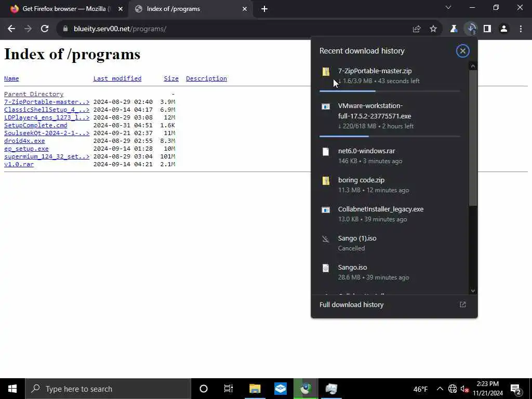Toggle the downloads toolbar button

(471, 29)
